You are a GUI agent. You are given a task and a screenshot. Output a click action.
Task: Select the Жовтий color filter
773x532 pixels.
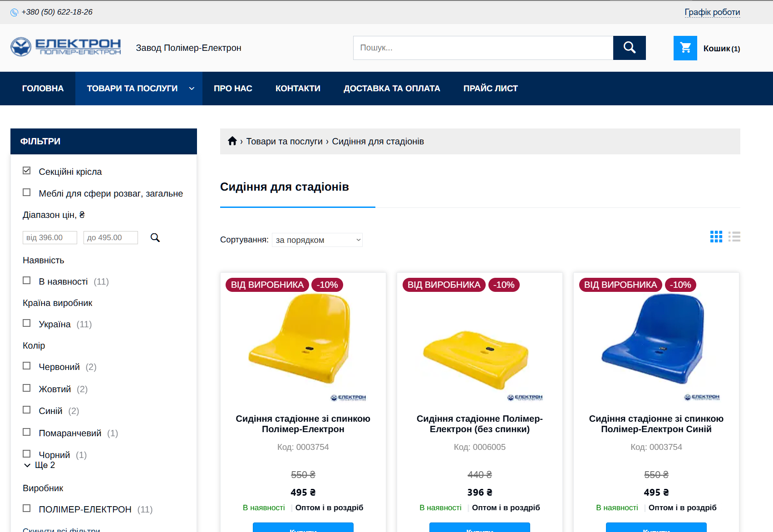click(x=27, y=388)
